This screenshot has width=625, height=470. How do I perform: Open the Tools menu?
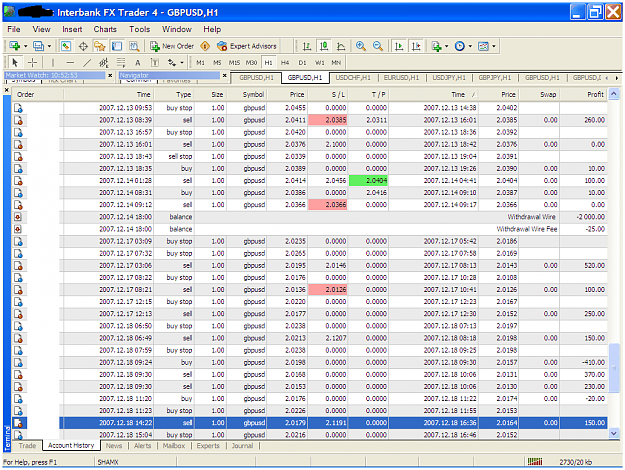(x=140, y=29)
